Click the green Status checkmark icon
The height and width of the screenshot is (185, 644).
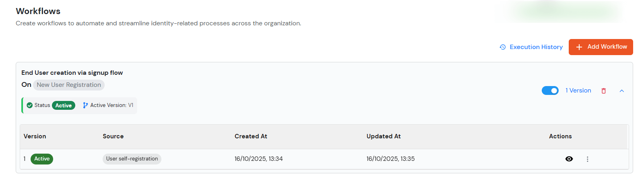29,105
